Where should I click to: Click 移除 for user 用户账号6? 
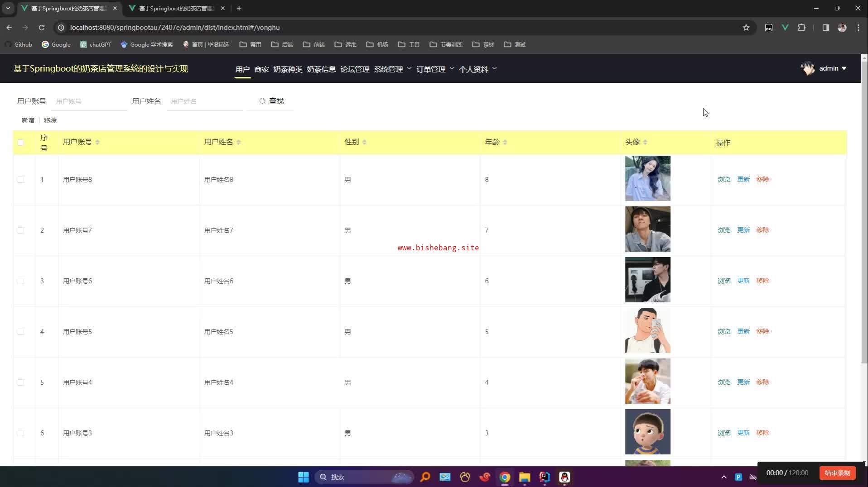762,281
